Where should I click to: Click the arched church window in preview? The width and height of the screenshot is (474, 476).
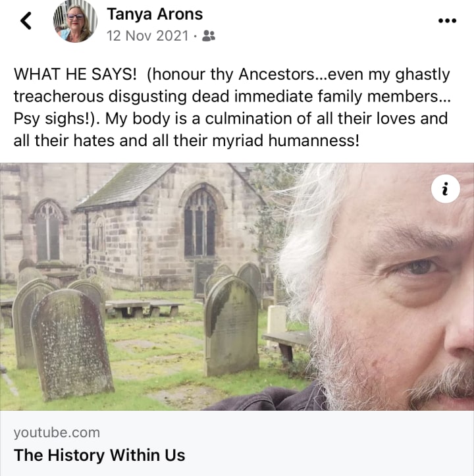click(199, 222)
